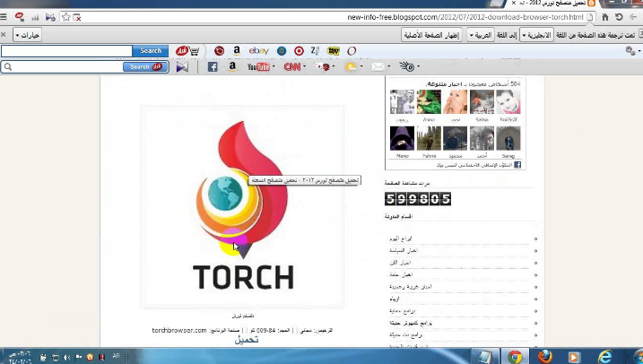Click the show original page button in the translate bar
This screenshot has width=643, height=364.
pyautogui.click(x=431, y=35)
